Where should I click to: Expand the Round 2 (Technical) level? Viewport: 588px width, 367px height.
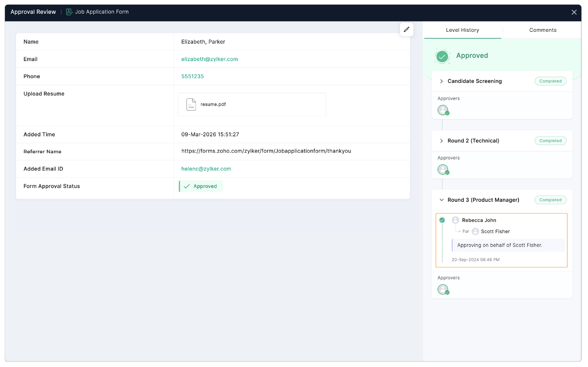[x=442, y=141]
